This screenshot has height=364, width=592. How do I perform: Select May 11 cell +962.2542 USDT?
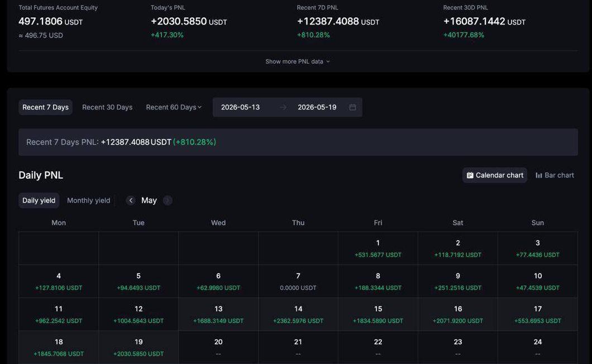coord(59,314)
